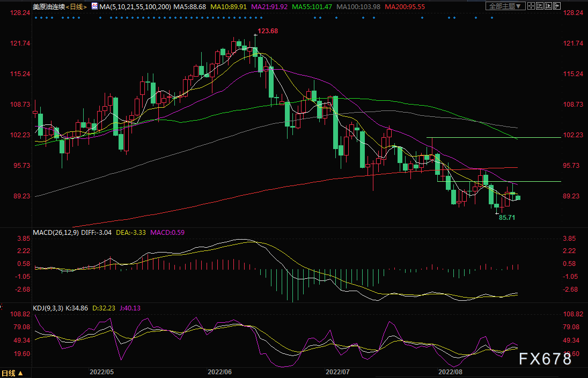Click the crosshair cursor tool icon
588x378 pixels.
pos(531,6)
